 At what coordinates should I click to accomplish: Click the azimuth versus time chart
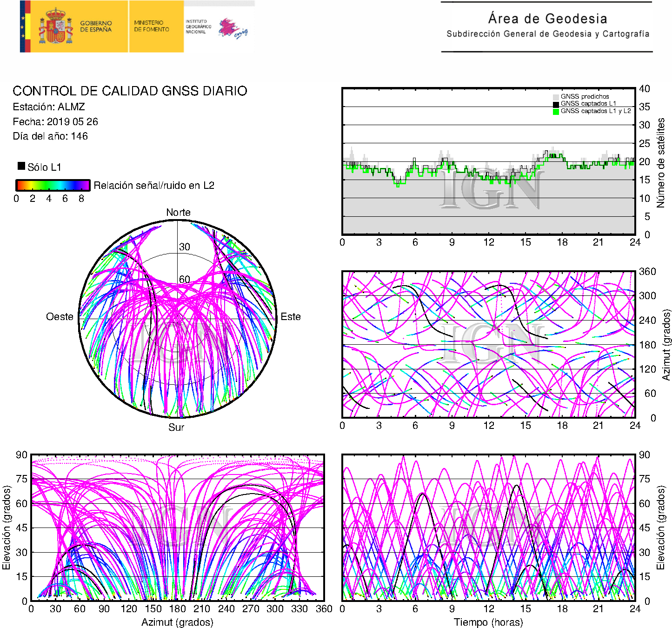[x=488, y=344]
